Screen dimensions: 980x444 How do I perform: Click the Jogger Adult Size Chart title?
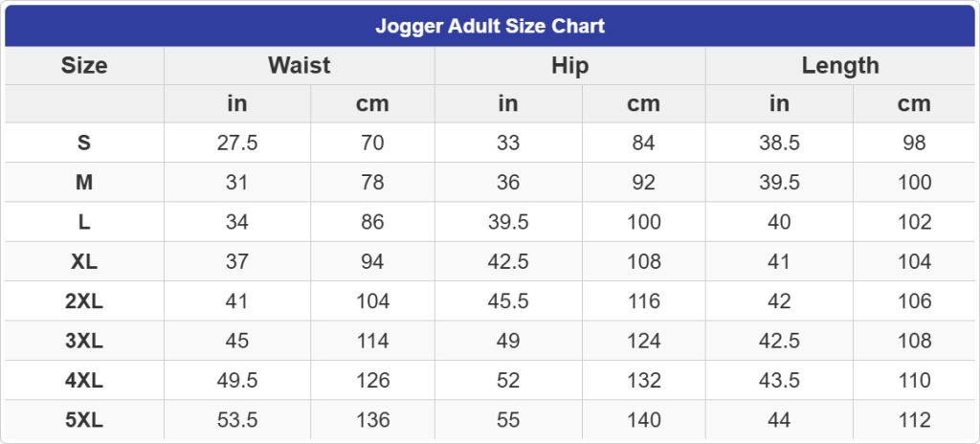(489, 26)
